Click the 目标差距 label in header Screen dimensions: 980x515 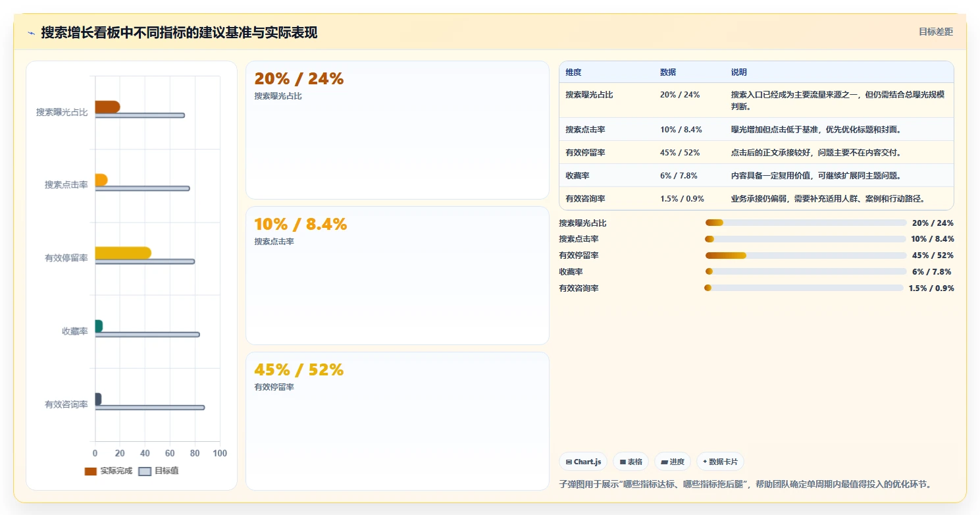coord(935,32)
